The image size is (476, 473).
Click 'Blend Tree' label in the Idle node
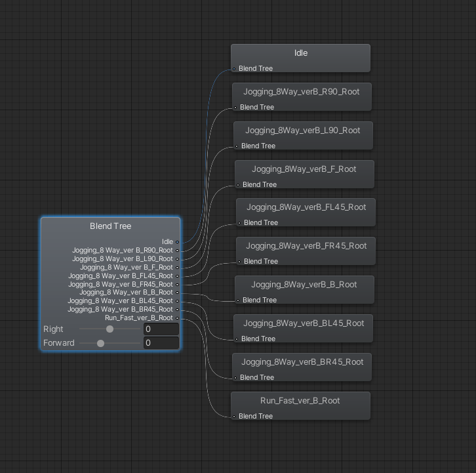[x=256, y=69]
